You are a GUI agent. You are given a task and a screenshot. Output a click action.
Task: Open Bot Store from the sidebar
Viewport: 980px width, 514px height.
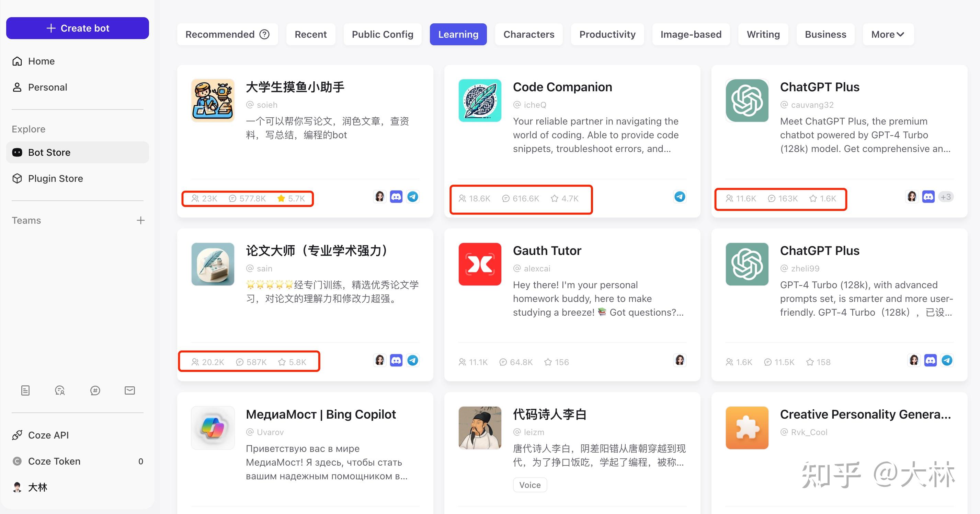[49, 152]
